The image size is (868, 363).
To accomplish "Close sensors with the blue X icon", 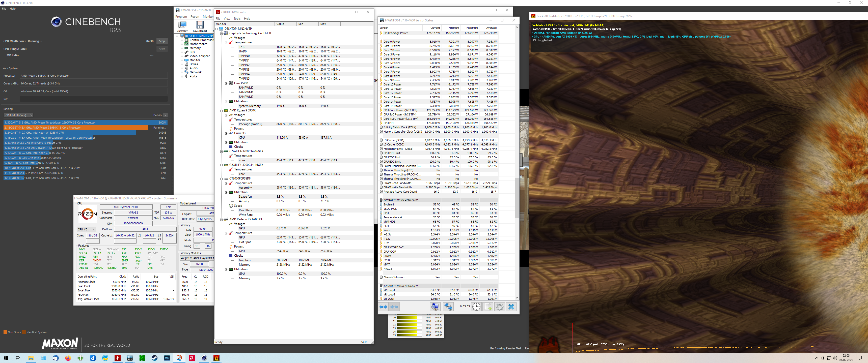I will click(511, 307).
